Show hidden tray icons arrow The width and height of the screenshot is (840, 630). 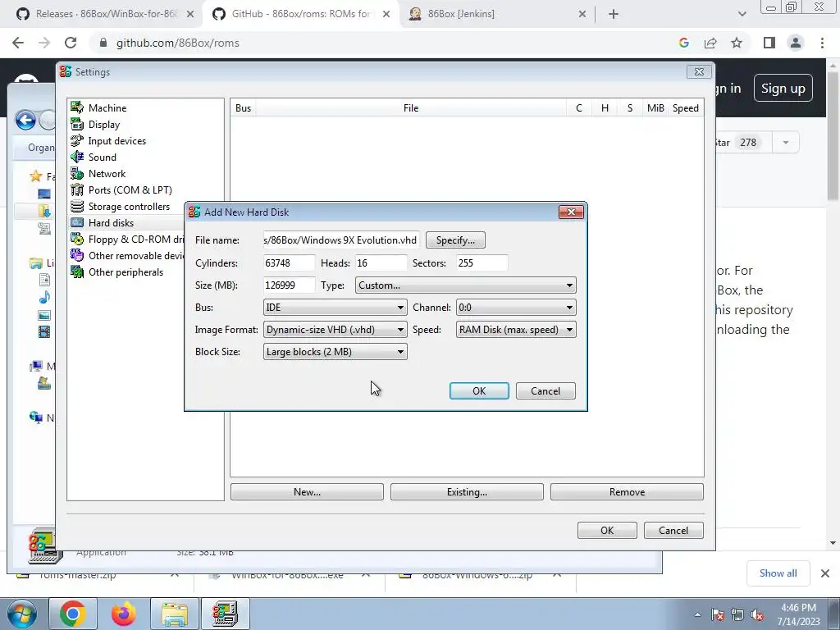coord(697,615)
